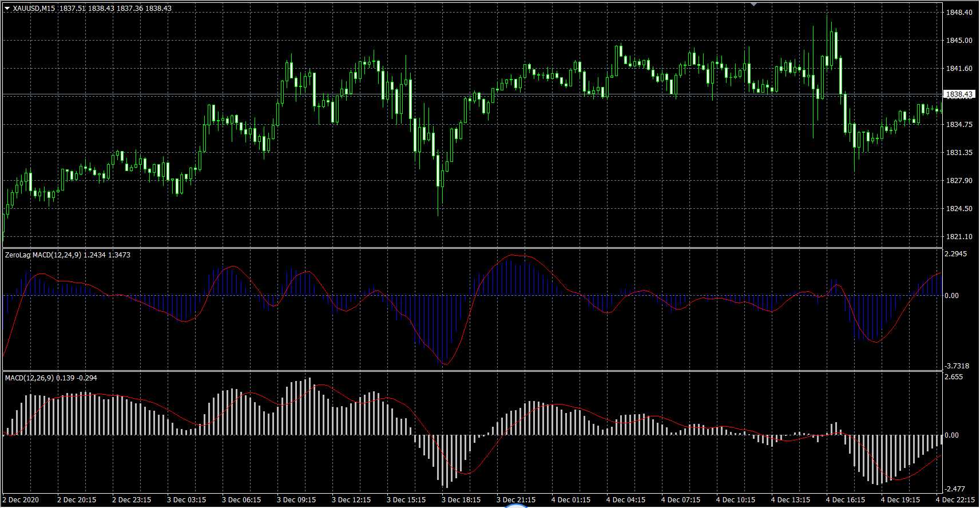The height and width of the screenshot is (508, 980).
Task: Click the 4 Dec 07:15 time label
Action: pyautogui.click(x=681, y=500)
